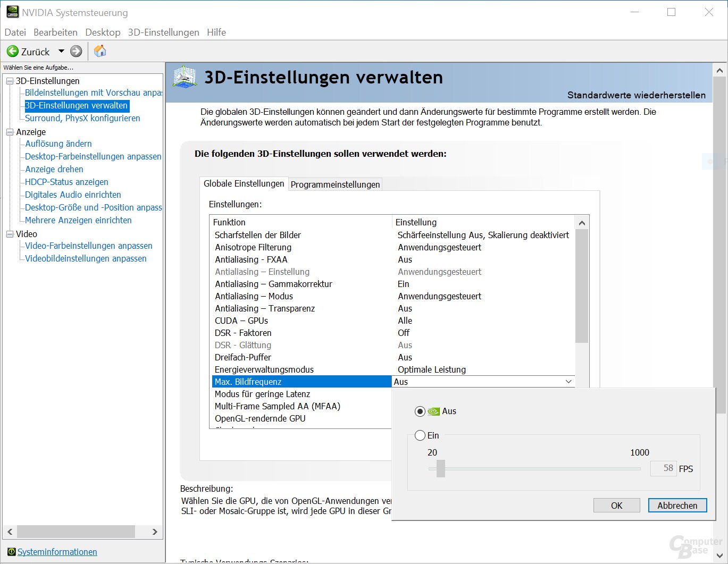Click the FPS slider handle

pos(440,468)
